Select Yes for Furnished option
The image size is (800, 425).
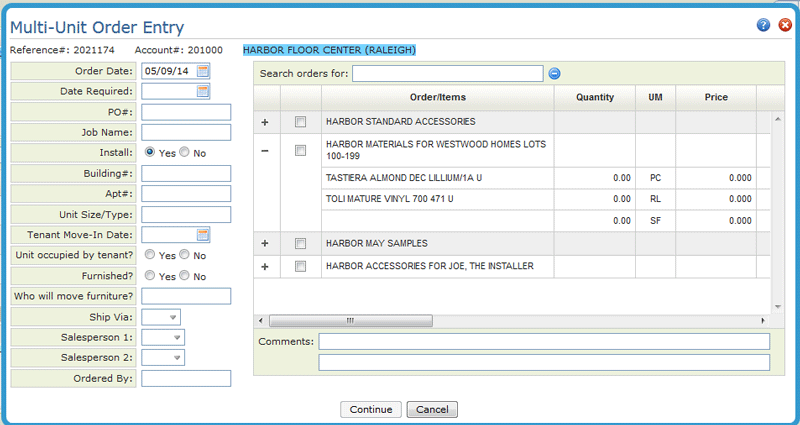150,276
